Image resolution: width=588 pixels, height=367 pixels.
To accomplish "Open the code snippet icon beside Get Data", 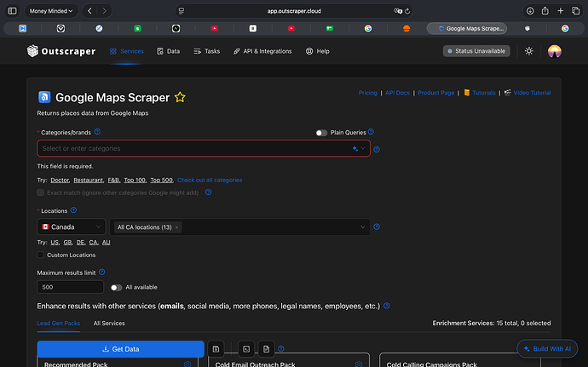I will pyautogui.click(x=246, y=349).
